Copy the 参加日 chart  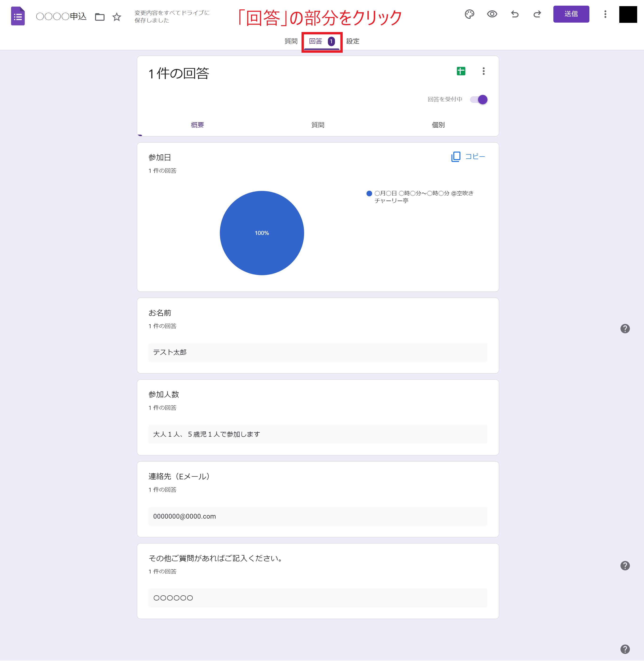[x=468, y=157]
